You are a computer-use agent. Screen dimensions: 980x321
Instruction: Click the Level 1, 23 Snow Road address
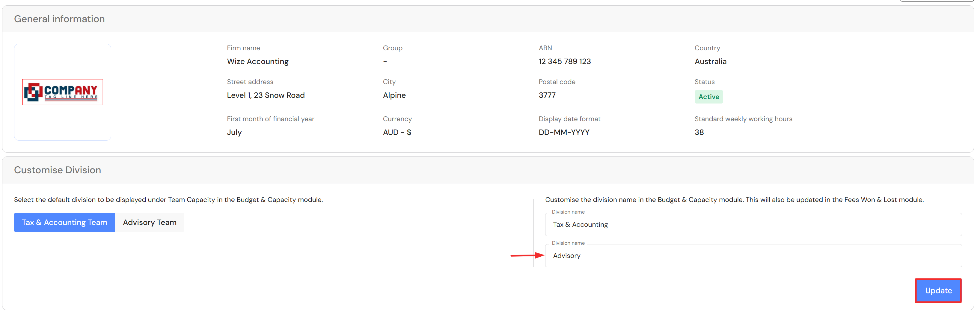pyautogui.click(x=266, y=95)
